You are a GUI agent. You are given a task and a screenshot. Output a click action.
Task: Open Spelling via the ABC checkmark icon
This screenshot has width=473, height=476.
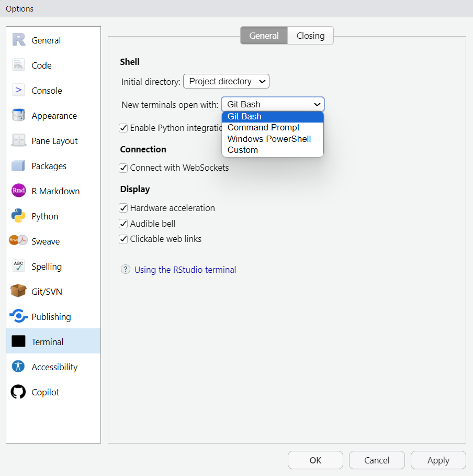click(18, 266)
